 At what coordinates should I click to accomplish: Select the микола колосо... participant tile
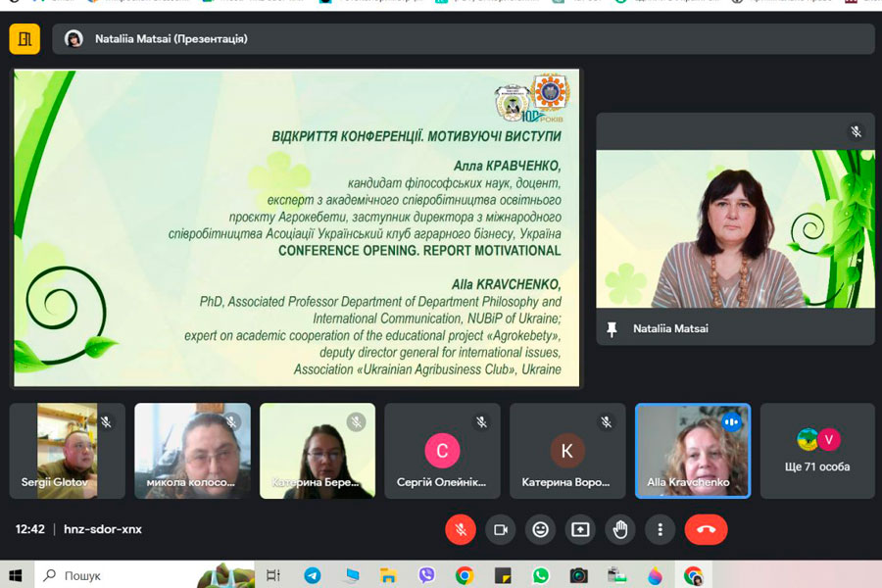192,451
